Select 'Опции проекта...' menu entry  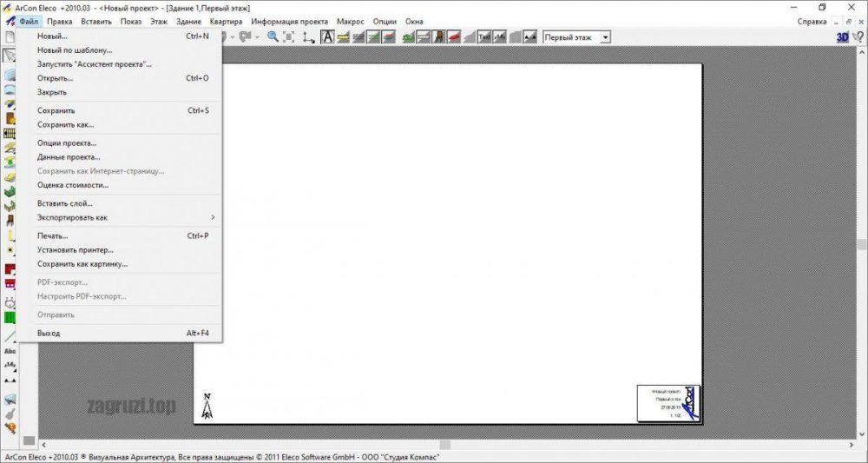(67, 142)
